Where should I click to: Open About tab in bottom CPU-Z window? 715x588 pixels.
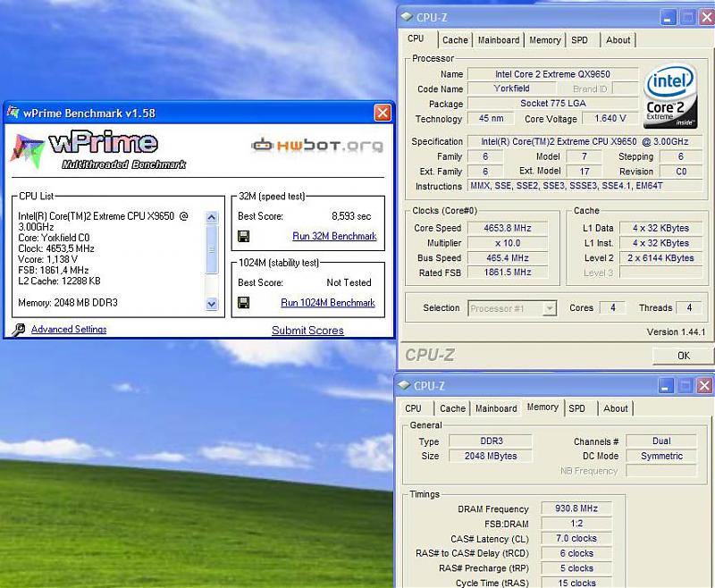point(616,408)
